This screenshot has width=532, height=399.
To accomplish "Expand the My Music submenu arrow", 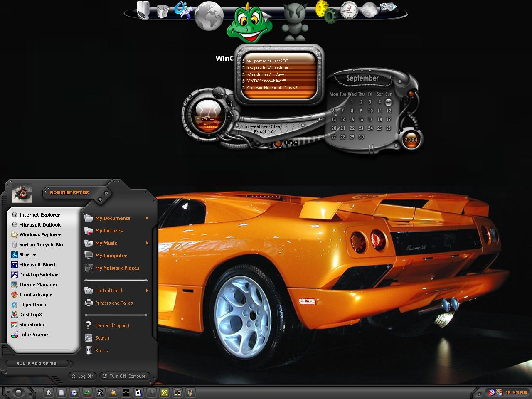I will click(x=147, y=243).
